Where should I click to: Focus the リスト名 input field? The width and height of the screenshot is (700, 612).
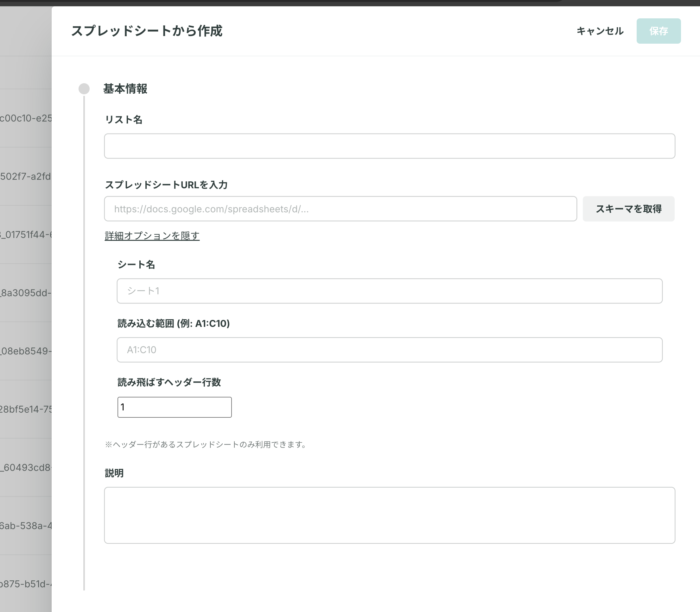(x=389, y=146)
